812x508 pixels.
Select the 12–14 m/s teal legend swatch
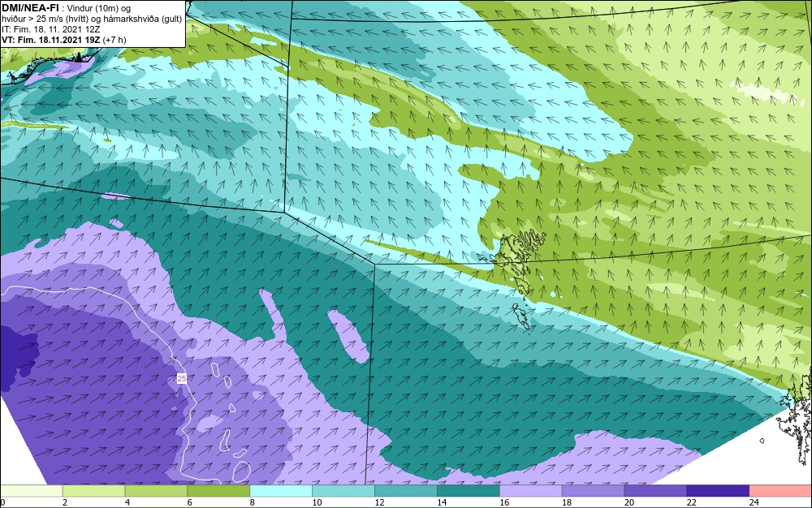[406, 490]
